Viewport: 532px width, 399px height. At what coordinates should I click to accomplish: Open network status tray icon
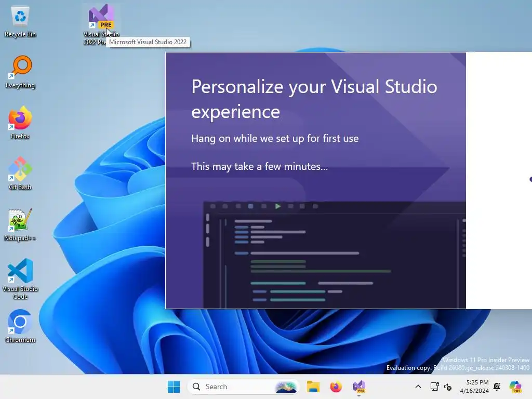(x=434, y=387)
